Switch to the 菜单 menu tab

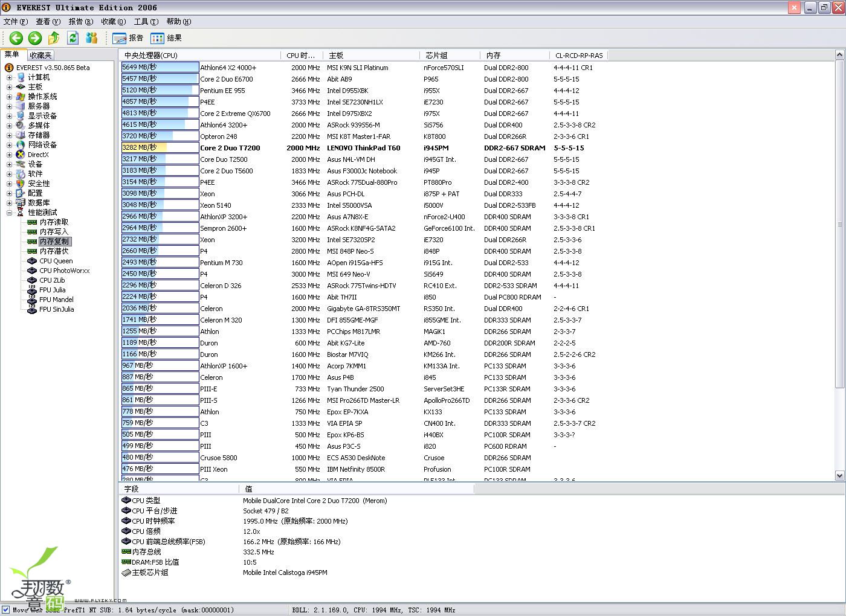(13, 54)
